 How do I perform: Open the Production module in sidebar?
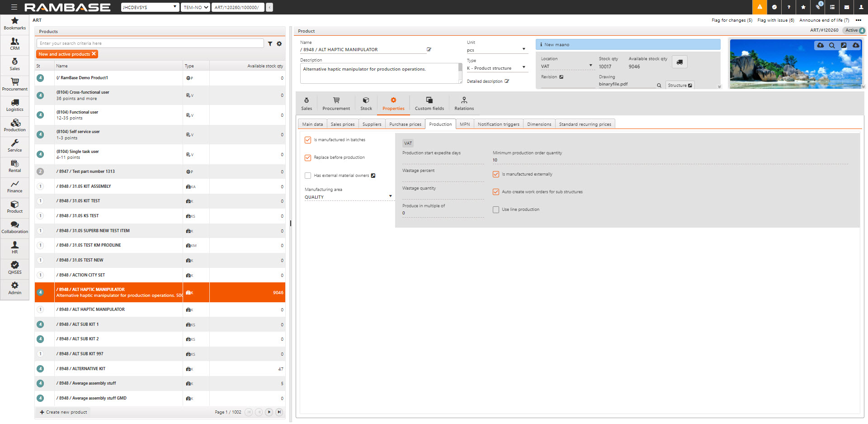14,125
